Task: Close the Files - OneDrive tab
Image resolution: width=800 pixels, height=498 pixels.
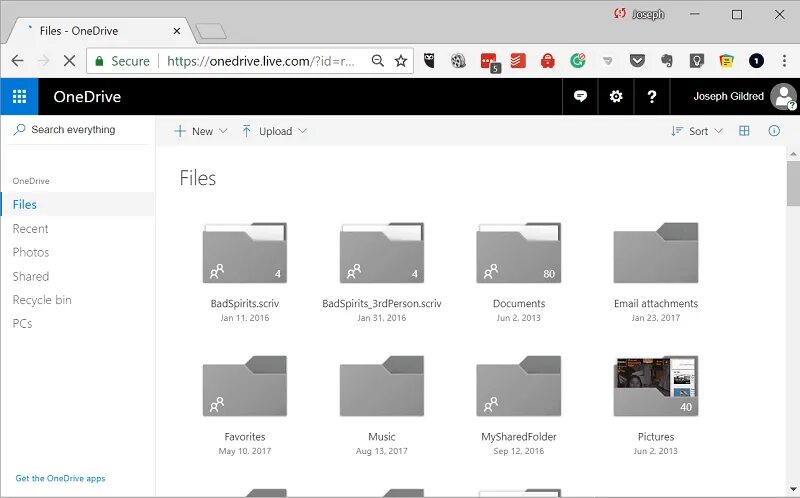Action: click(x=177, y=31)
